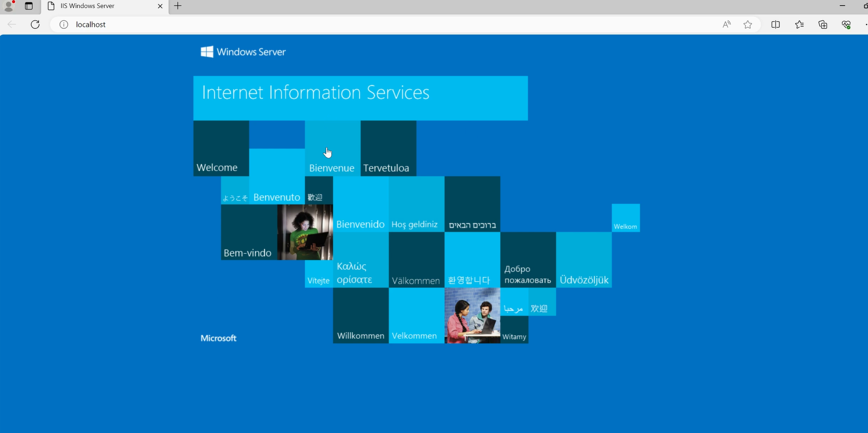Minimize the browser window
This screenshot has width=868, height=433.
pos(843,6)
